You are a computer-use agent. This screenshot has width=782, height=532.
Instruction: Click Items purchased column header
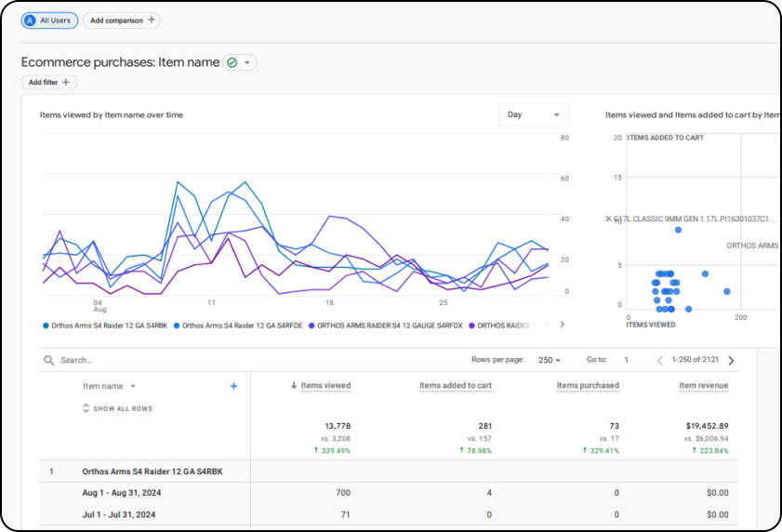tap(588, 386)
